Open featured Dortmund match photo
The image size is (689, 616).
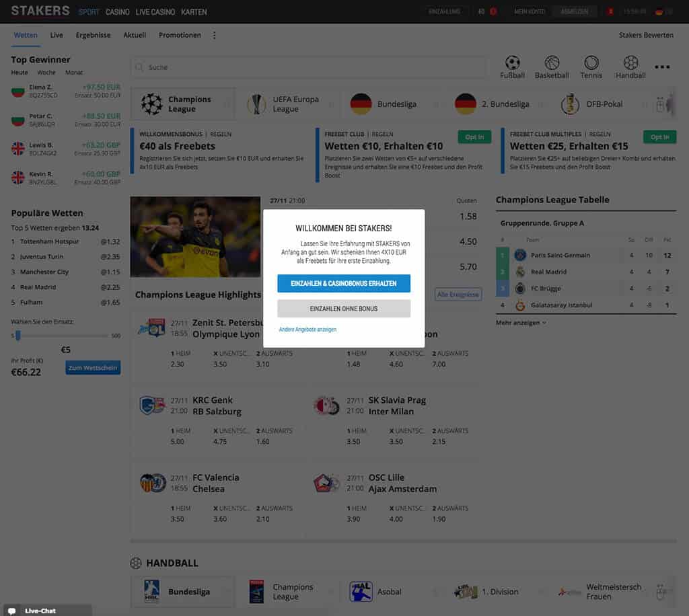pyautogui.click(x=195, y=237)
